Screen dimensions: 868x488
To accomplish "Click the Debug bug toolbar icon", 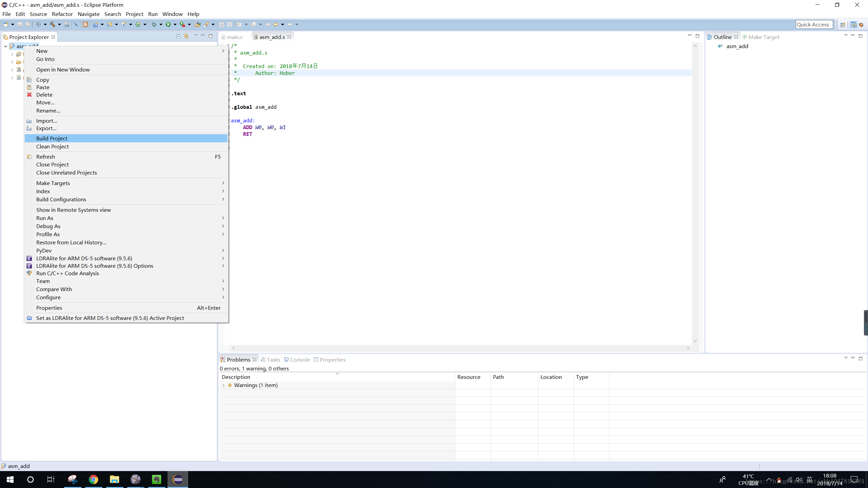I will coord(154,24).
